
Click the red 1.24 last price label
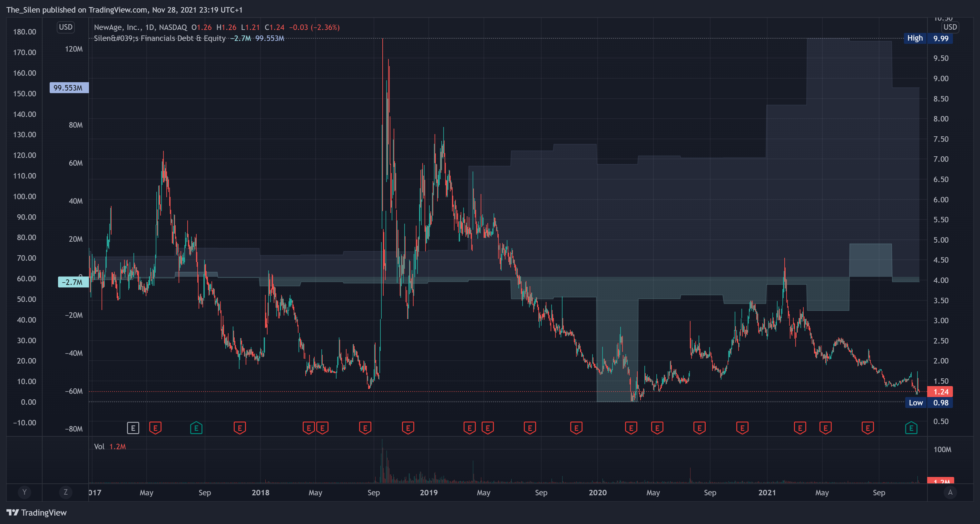(940, 392)
